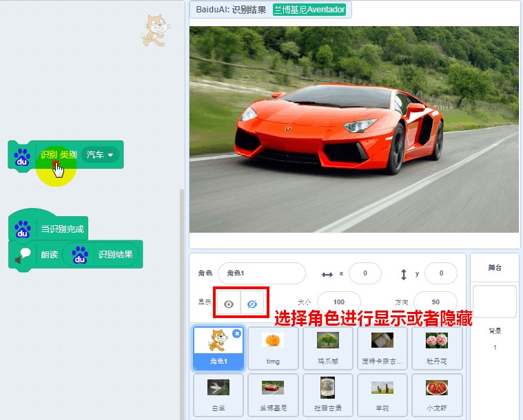
Task: Select the 小龙虾 sprite thumbnail
Action: tap(437, 395)
